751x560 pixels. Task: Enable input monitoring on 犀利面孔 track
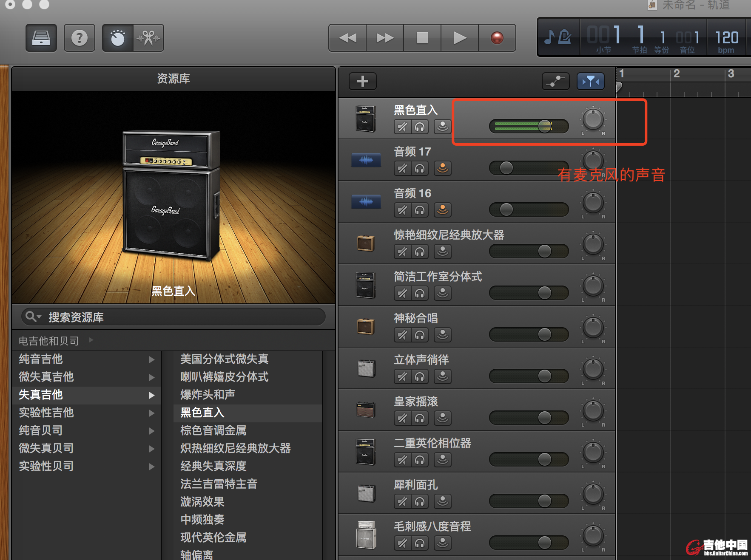pos(443,501)
